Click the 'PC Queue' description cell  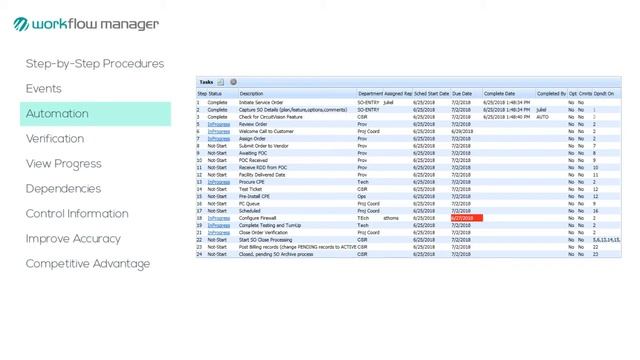click(x=249, y=204)
